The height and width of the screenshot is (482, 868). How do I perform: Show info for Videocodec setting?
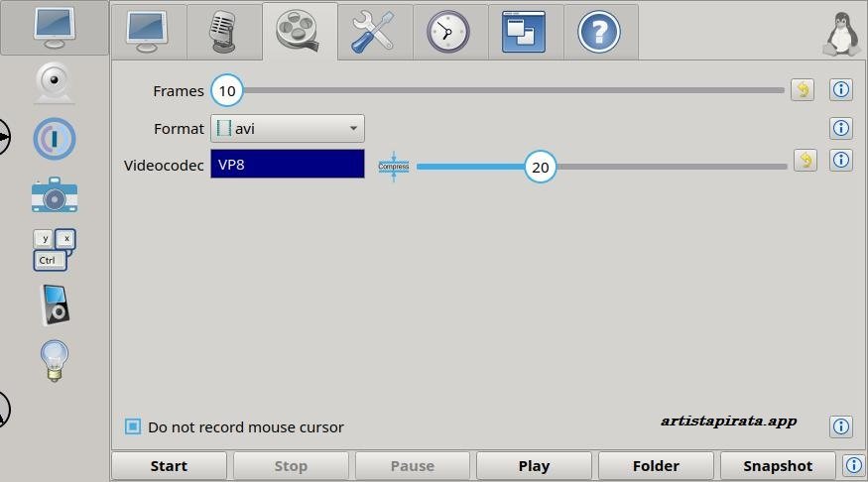point(840,160)
